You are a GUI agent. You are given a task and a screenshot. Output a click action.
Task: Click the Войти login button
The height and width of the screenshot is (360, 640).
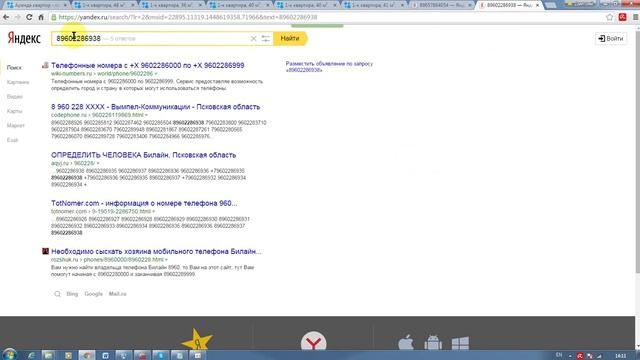pos(611,38)
